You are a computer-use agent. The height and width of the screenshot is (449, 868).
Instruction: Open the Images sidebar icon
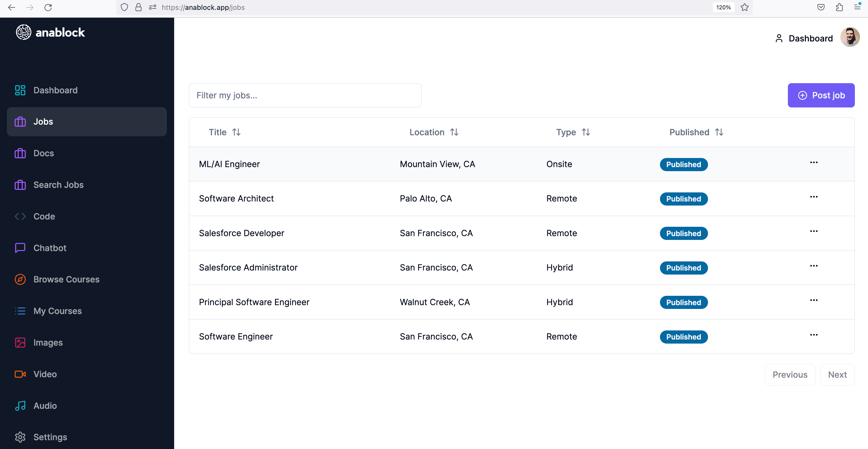20,343
